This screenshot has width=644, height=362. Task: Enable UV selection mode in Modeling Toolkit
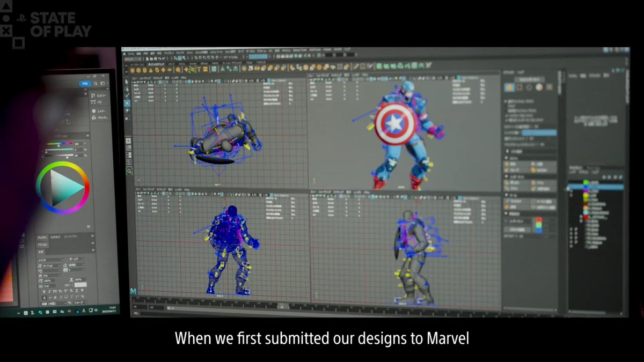(549, 87)
